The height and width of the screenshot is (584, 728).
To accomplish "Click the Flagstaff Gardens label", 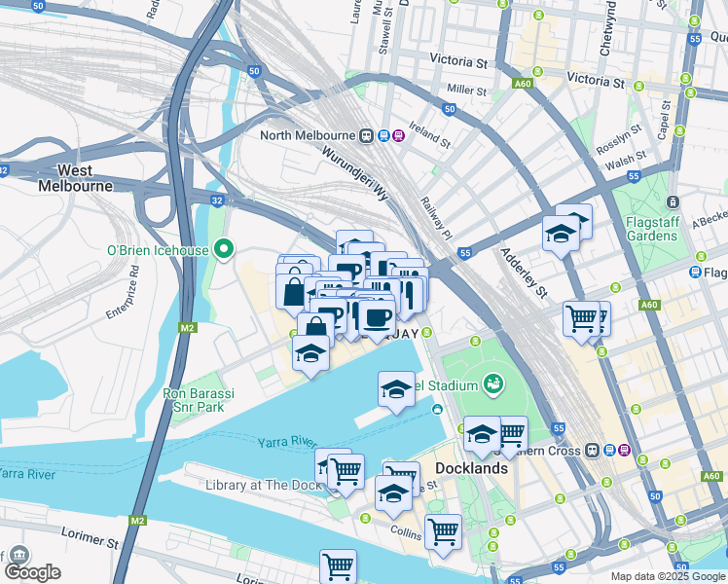I will 652,229.
